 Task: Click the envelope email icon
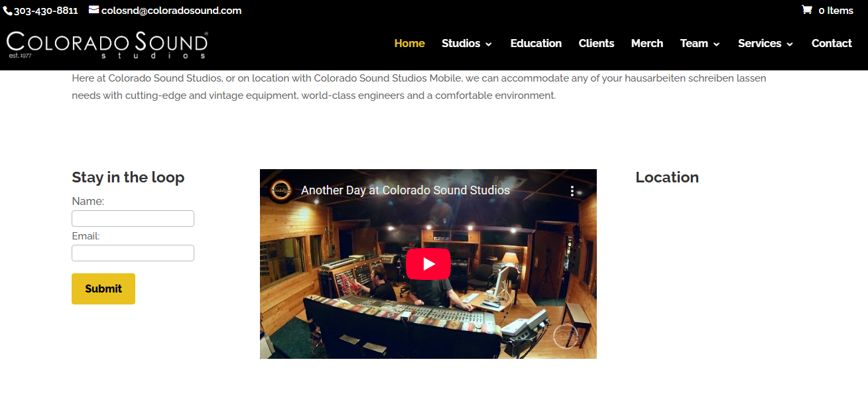[93, 10]
